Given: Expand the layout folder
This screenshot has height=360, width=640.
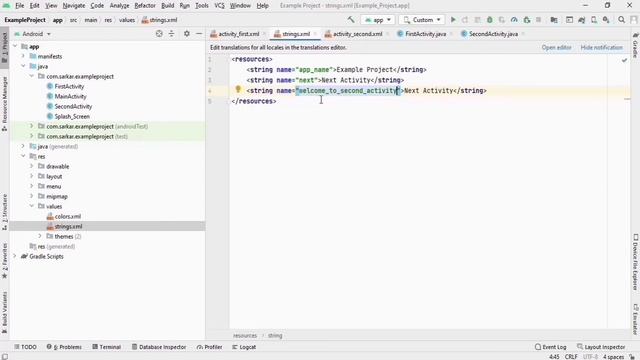Looking at the screenshot, I should point(31,176).
